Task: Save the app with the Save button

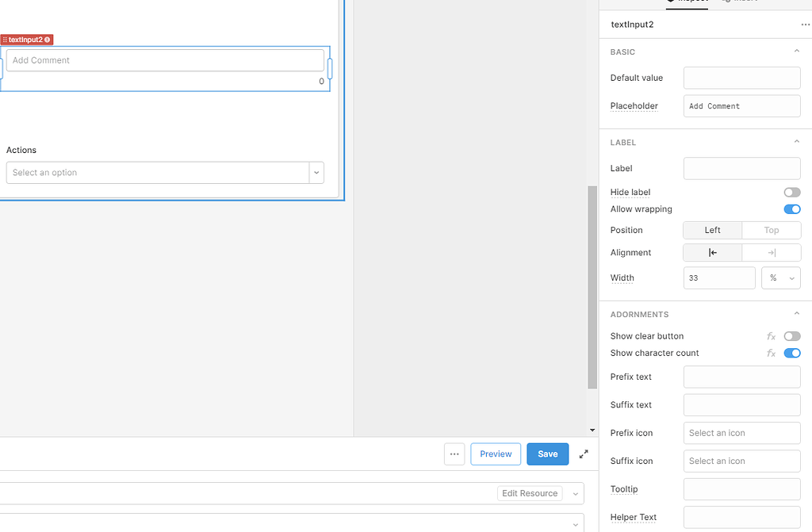Action: 547,454
